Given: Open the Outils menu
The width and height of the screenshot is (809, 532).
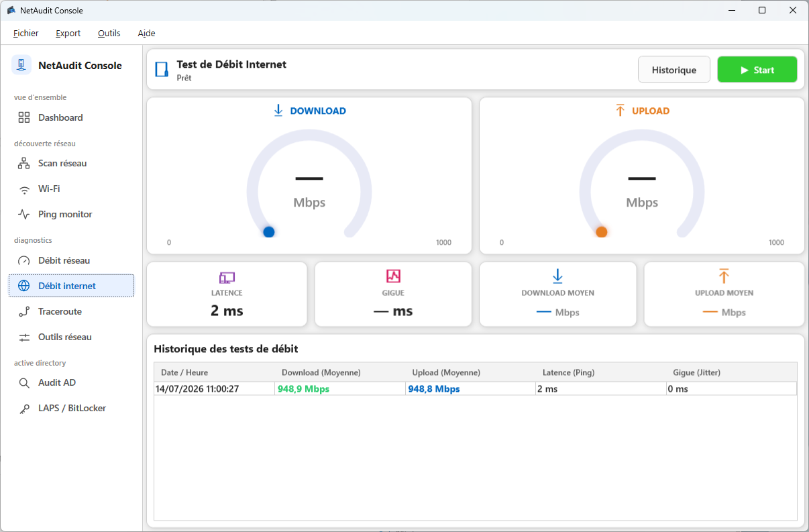Looking at the screenshot, I should pyautogui.click(x=109, y=33).
